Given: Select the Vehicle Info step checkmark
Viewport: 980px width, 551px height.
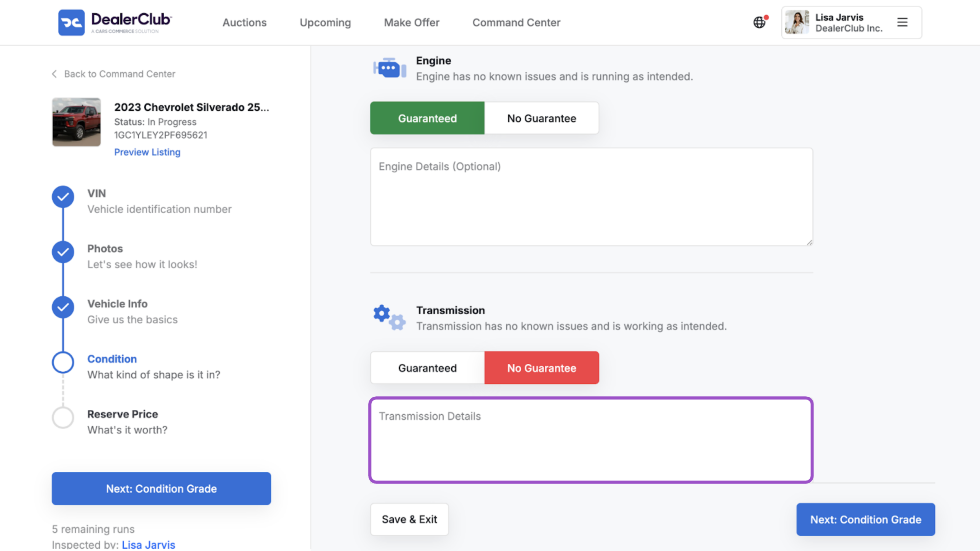Looking at the screenshot, I should pyautogui.click(x=63, y=307).
